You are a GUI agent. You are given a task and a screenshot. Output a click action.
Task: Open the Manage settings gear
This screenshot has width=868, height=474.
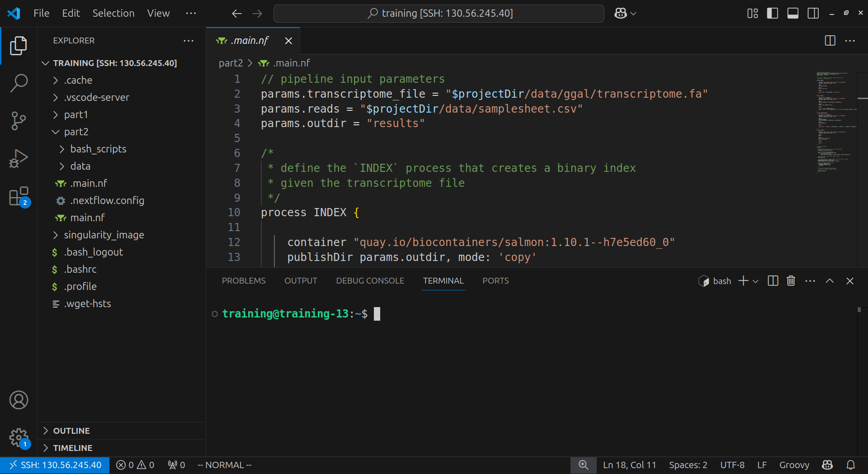[x=19, y=437]
